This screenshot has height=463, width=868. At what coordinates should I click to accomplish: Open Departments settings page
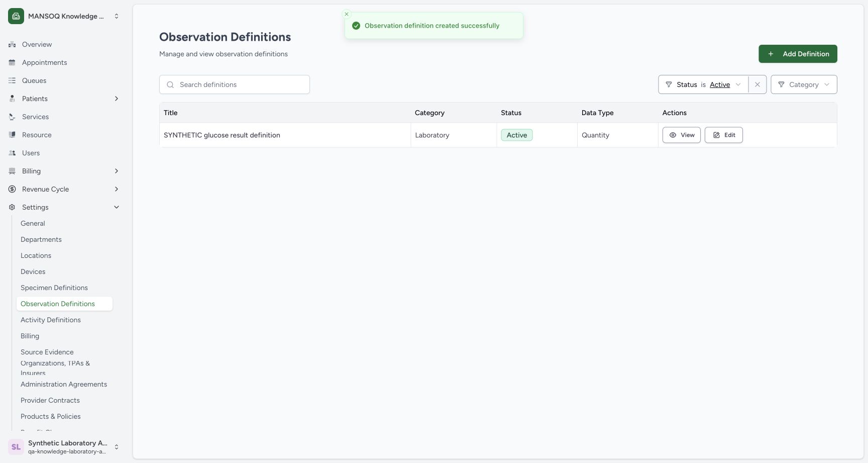[41, 239]
